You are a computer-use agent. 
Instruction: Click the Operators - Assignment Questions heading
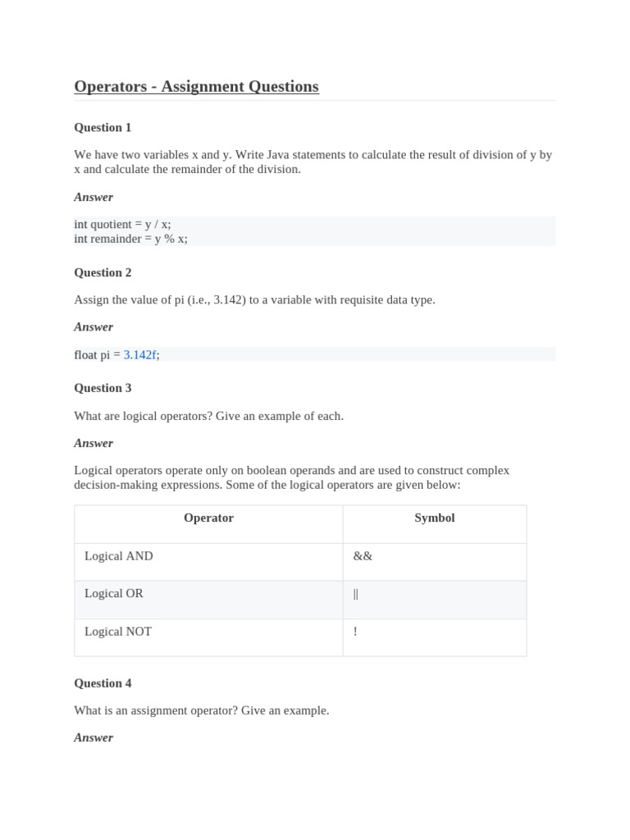click(x=197, y=86)
